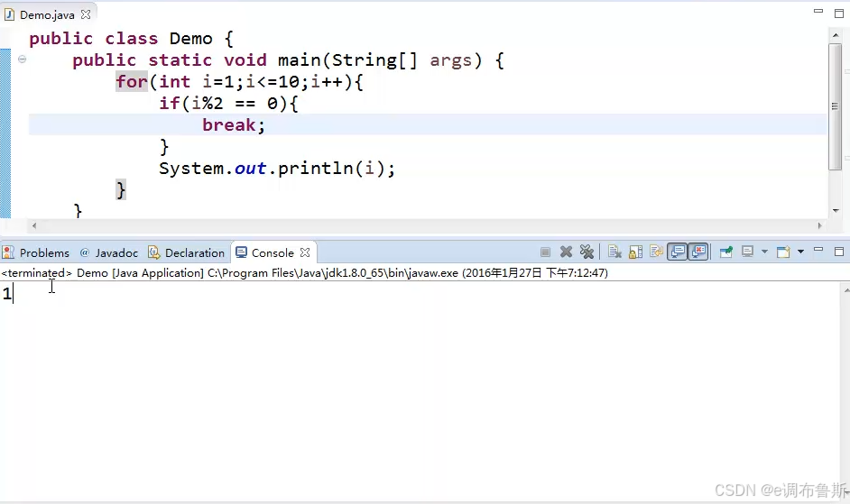
Task: Switch to the Declaration tab
Action: point(187,253)
